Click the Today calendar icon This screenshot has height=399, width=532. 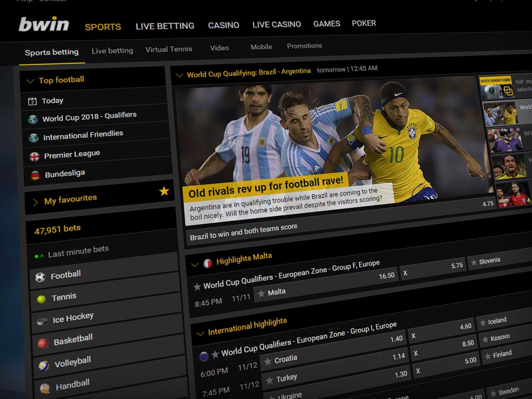32,101
